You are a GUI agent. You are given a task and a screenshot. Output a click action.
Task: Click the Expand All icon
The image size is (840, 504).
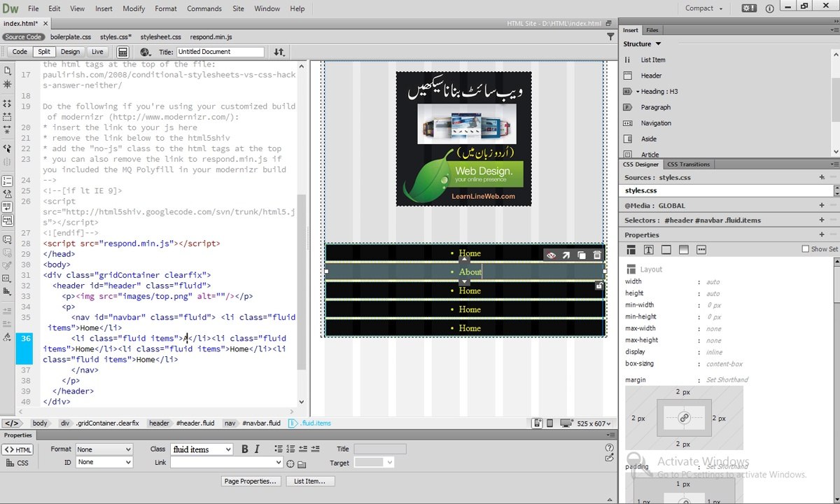[7, 129]
